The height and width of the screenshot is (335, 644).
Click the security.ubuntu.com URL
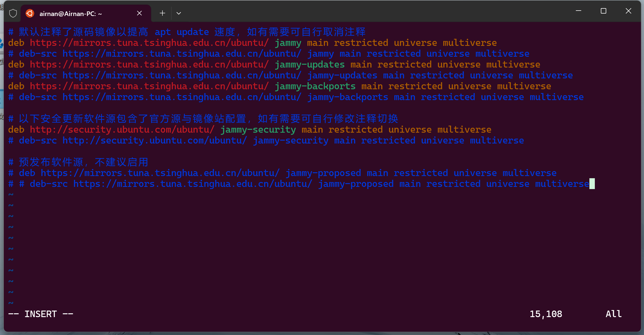122,129
